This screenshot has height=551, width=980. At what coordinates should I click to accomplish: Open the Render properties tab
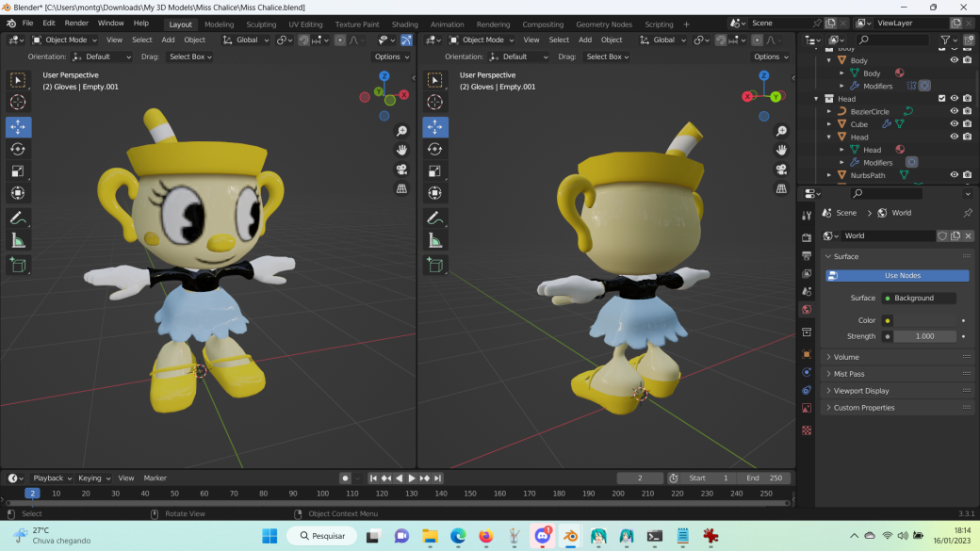click(807, 237)
